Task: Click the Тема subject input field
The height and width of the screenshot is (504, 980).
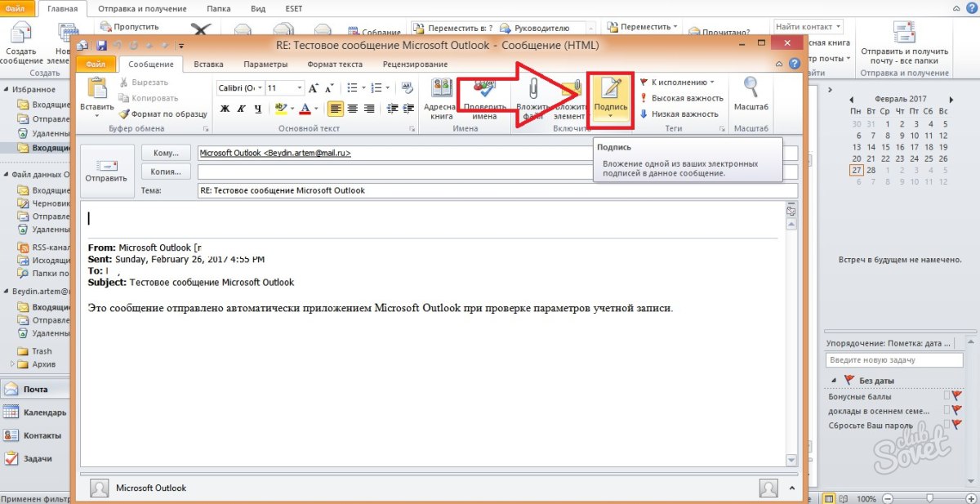Action: (x=497, y=190)
